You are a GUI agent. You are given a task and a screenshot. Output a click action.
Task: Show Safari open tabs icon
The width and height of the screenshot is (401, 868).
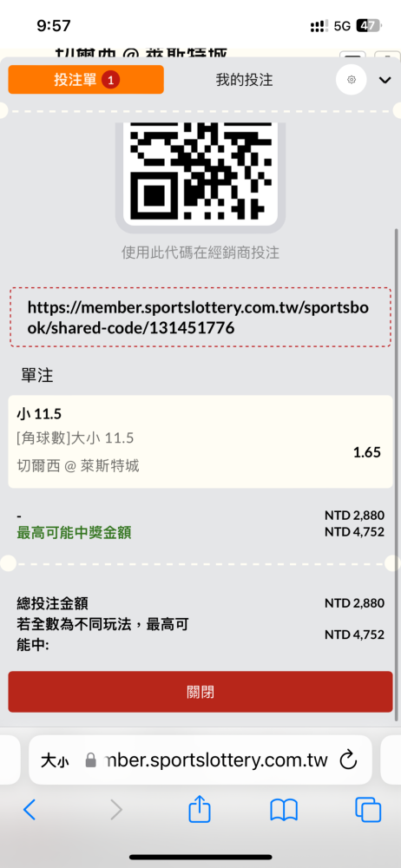coord(368,810)
